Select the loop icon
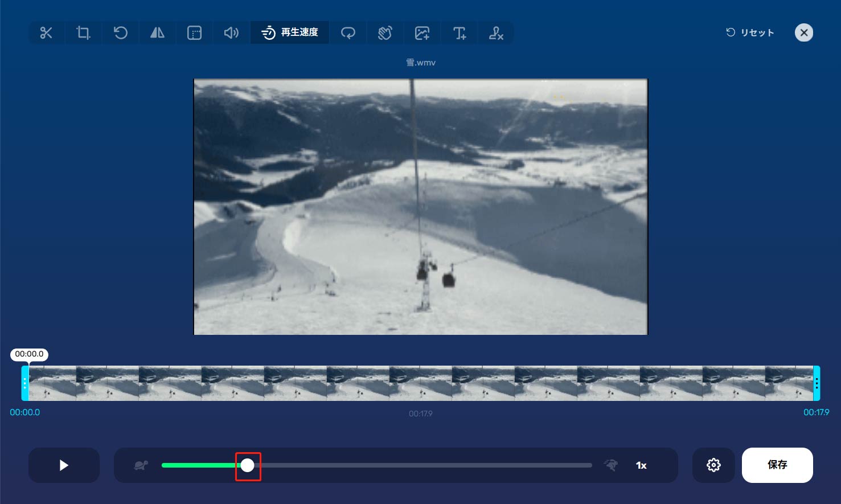The width and height of the screenshot is (841, 504). pos(348,32)
